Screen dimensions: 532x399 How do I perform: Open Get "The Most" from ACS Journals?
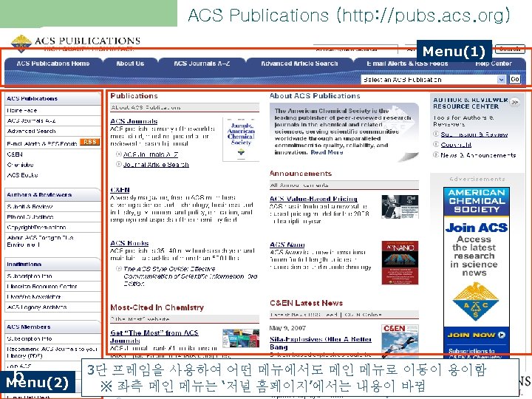tap(154, 337)
